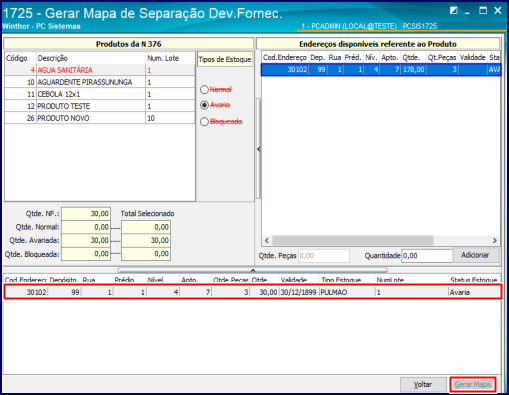Click Status Estoque column header
The height and width of the screenshot is (395, 509).
474,280
